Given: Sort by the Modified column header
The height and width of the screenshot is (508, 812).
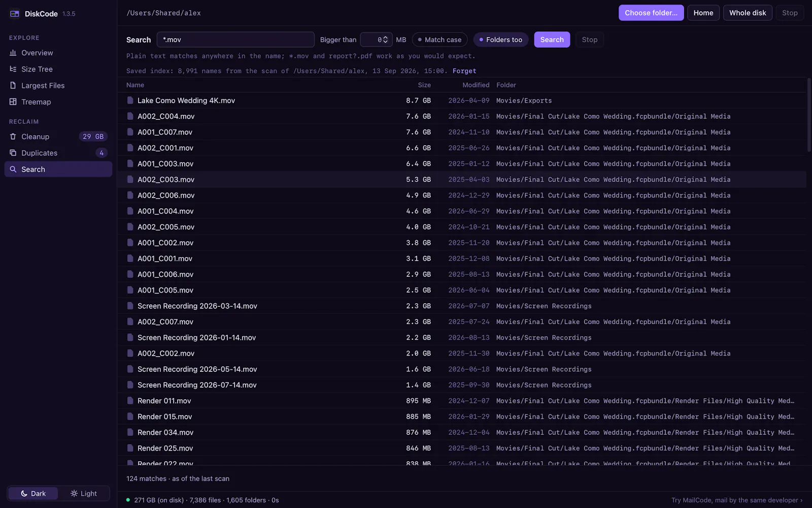Looking at the screenshot, I should pos(476,85).
